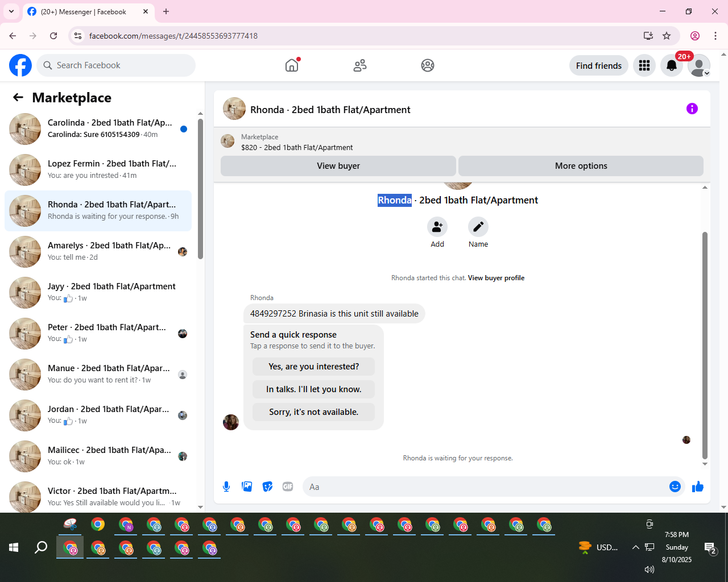Viewport: 728px width, 582px height.
Task: Open the Lopez Fermin conversation
Action: point(98,170)
